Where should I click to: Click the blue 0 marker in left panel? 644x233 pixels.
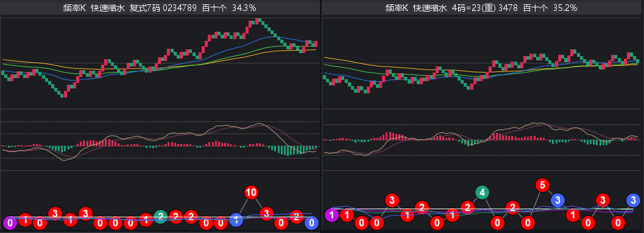click(311, 223)
